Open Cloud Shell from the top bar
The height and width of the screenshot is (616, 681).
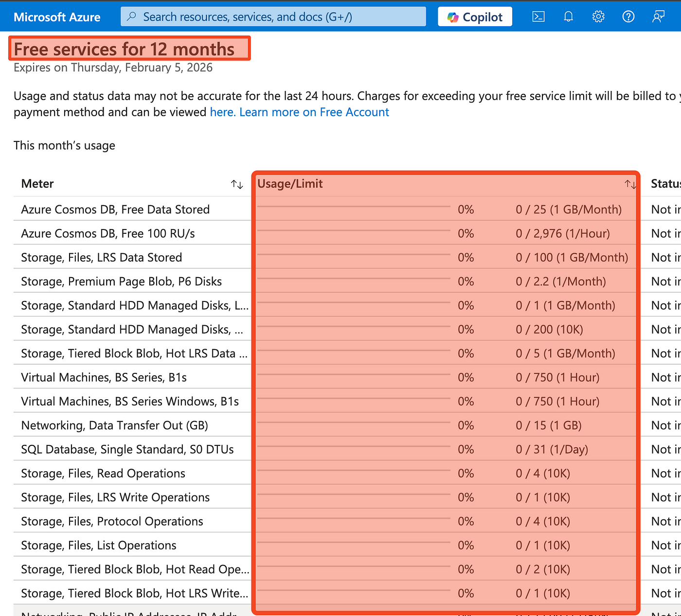click(538, 17)
